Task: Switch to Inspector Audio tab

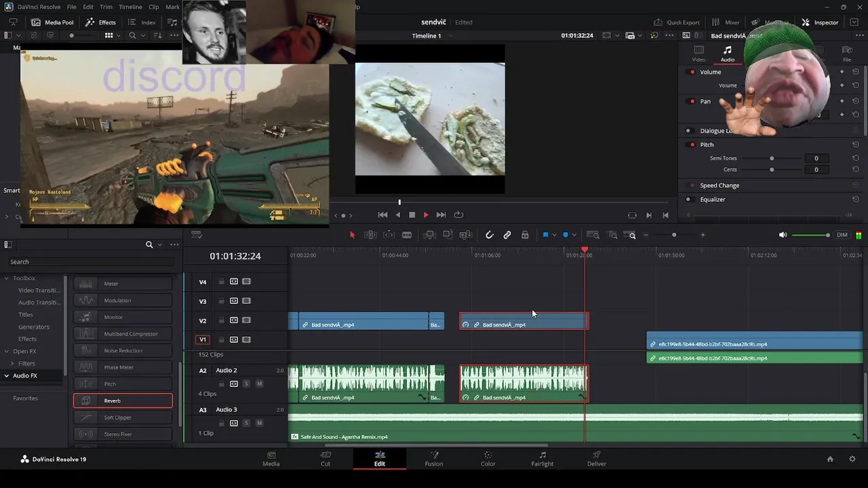Action: click(727, 54)
